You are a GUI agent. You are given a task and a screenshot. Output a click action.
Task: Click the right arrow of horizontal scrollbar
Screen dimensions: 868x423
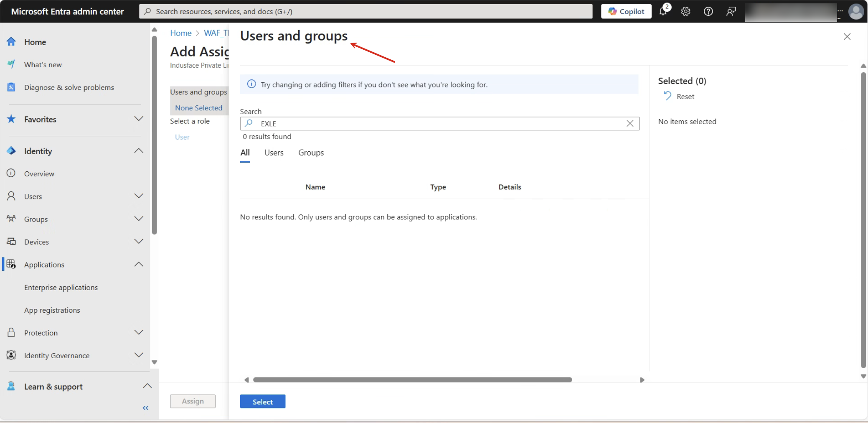tap(642, 380)
